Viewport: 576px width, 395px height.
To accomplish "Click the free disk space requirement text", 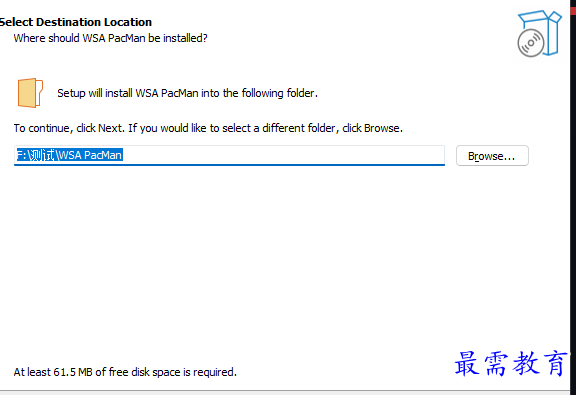I will pyautogui.click(x=125, y=372).
